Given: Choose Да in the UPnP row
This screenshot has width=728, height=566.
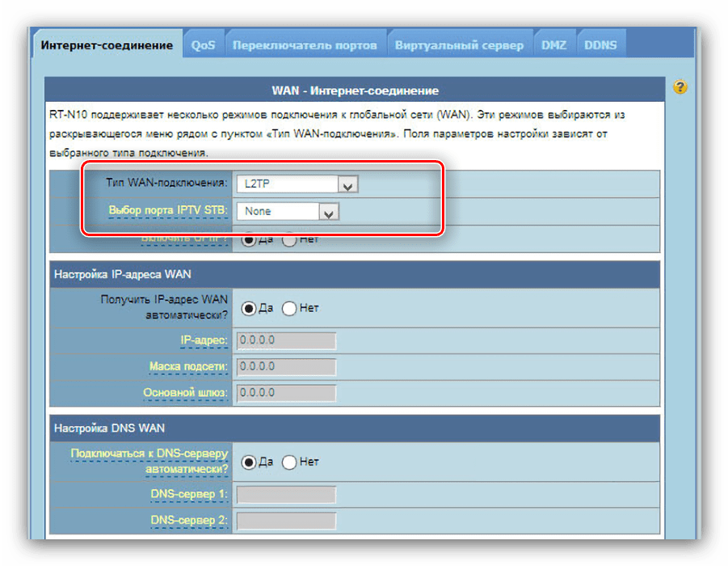Looking at the screenshot, I should pos(248,240).
